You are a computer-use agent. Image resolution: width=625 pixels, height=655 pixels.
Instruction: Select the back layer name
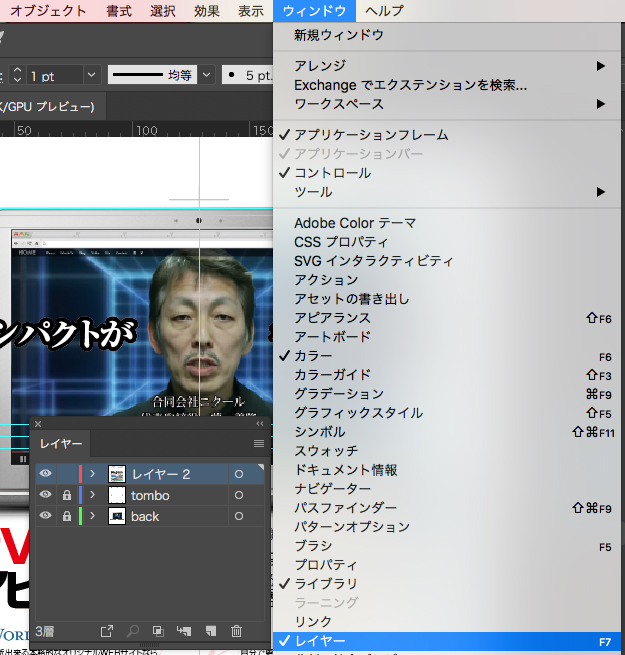point(145,516)
